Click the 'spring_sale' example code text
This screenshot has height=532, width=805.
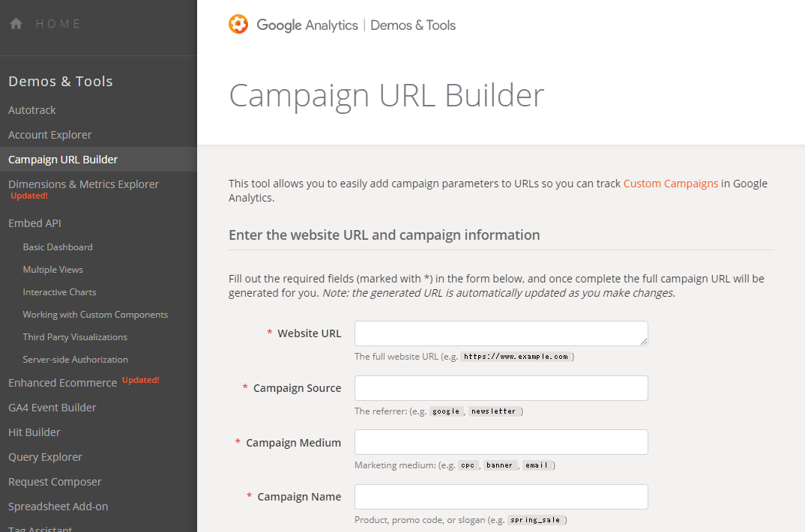535,520
